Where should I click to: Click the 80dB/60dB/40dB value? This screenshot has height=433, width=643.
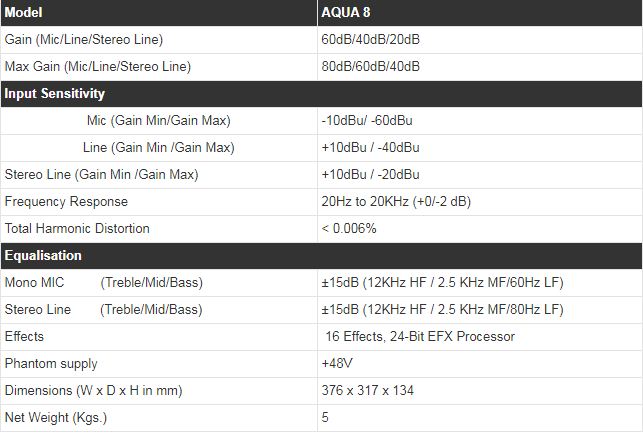pyautogui.click(x=370, y=67)
